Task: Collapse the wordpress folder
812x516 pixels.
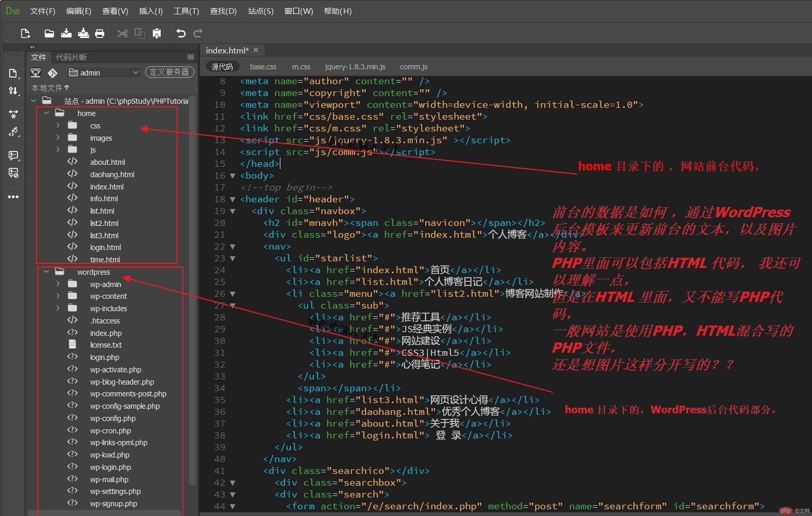Action: [46, 272]
